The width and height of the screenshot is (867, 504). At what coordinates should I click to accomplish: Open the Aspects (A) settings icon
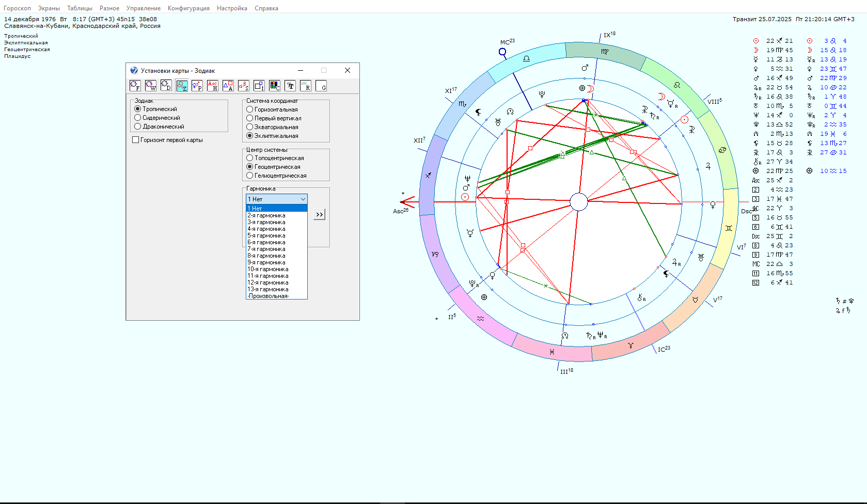pyautogui.click(x=228, y=86)
